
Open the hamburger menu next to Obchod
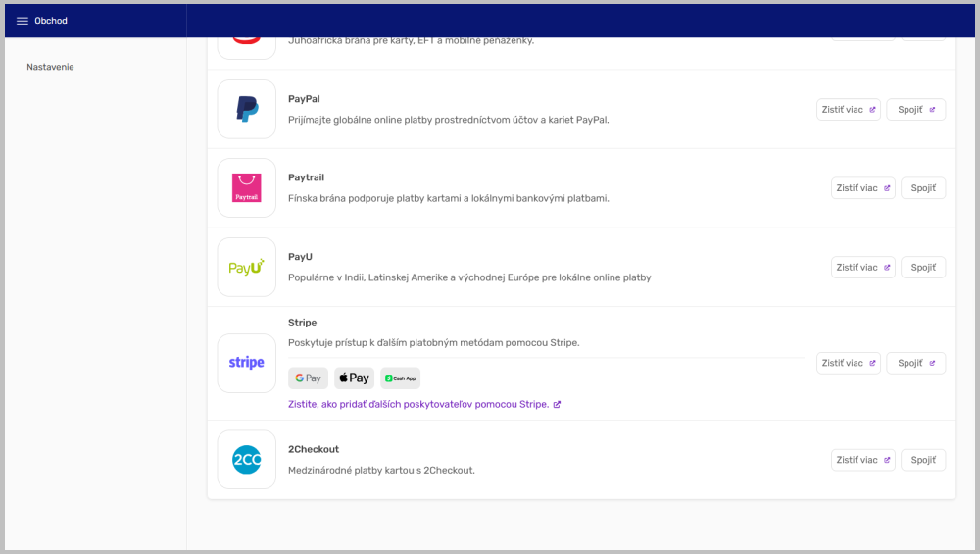click(23, 21)
